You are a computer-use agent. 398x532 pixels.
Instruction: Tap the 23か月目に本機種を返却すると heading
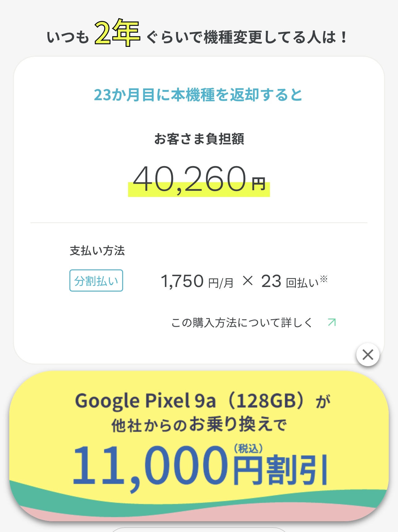click(x=198, y=95)
